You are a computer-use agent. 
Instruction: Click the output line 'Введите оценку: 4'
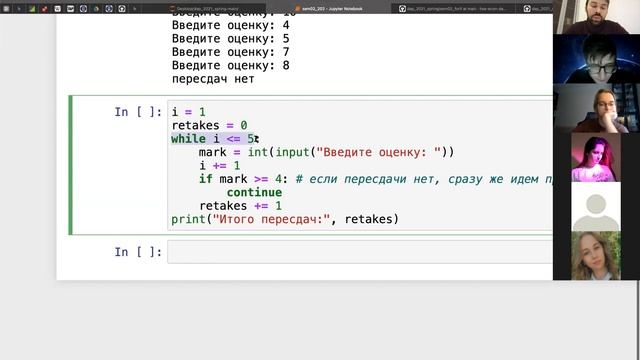pos(231,25)
